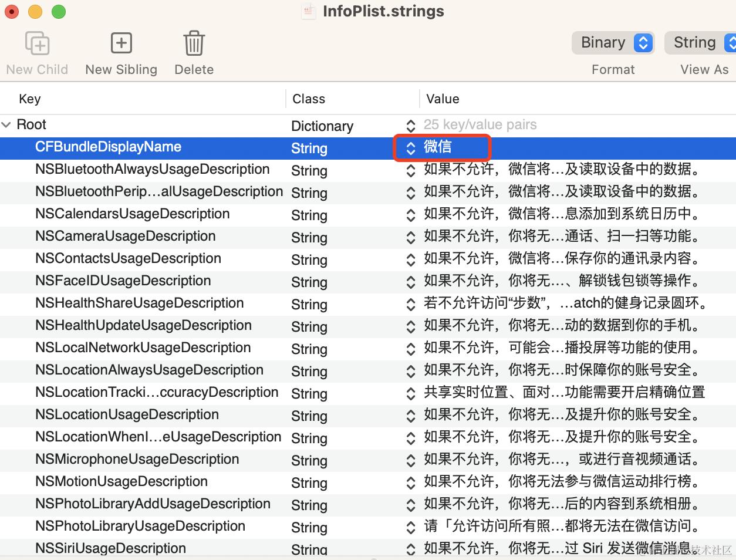Open class stepper for NSLocationUsageDescription row
The width and height of the screenshot is (736, 560).
pyautogui.click(x=411, y=416)
